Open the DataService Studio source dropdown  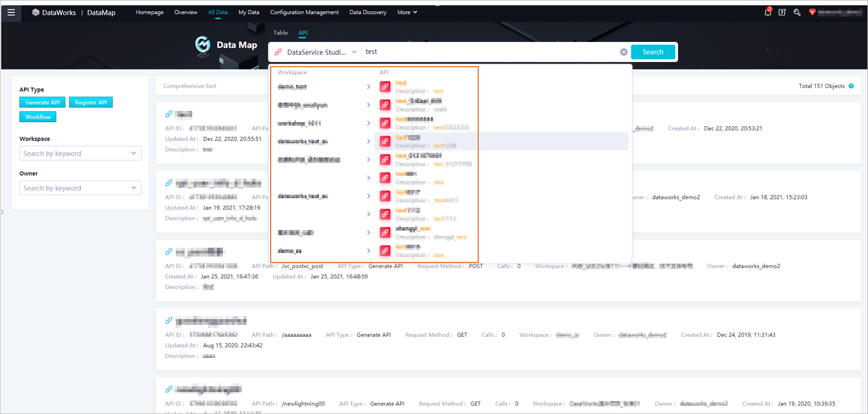click(315, 52)
